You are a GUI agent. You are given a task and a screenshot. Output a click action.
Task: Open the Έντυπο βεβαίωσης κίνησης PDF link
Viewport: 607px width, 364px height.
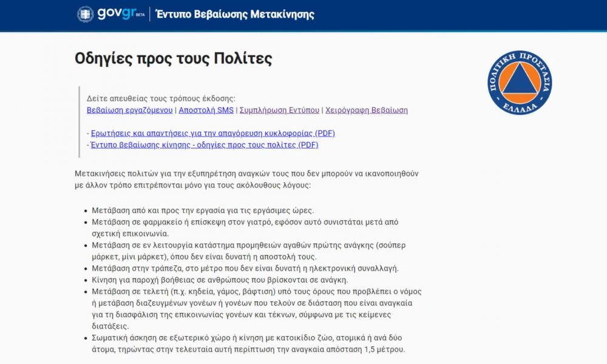coord(205,145)
